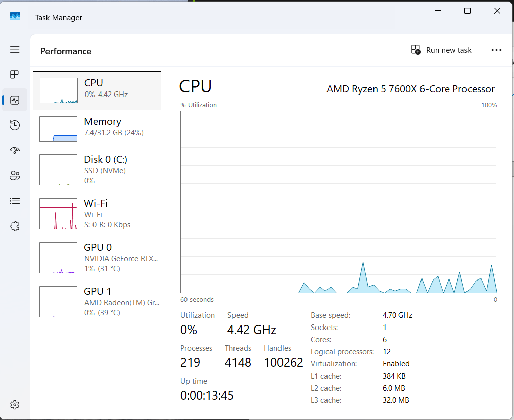Click the Task Manager title text
The height and width of the screenshot is (420, 514).
coord(59,18)
